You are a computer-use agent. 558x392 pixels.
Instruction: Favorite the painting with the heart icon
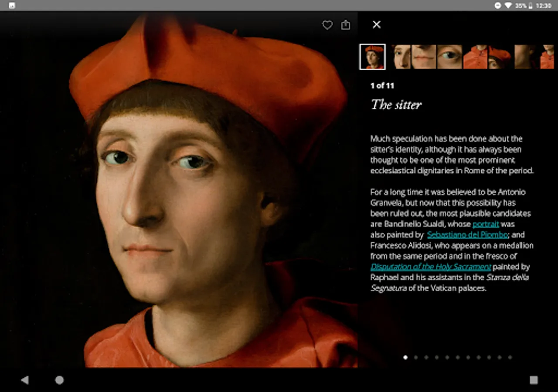(327, 25)
